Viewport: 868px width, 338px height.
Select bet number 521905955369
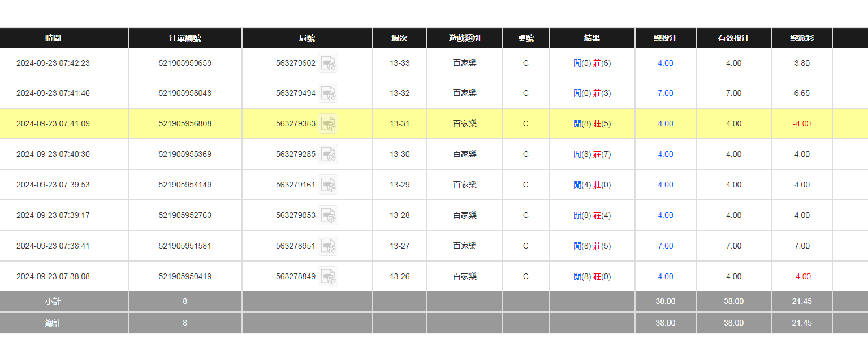(185, 155)
